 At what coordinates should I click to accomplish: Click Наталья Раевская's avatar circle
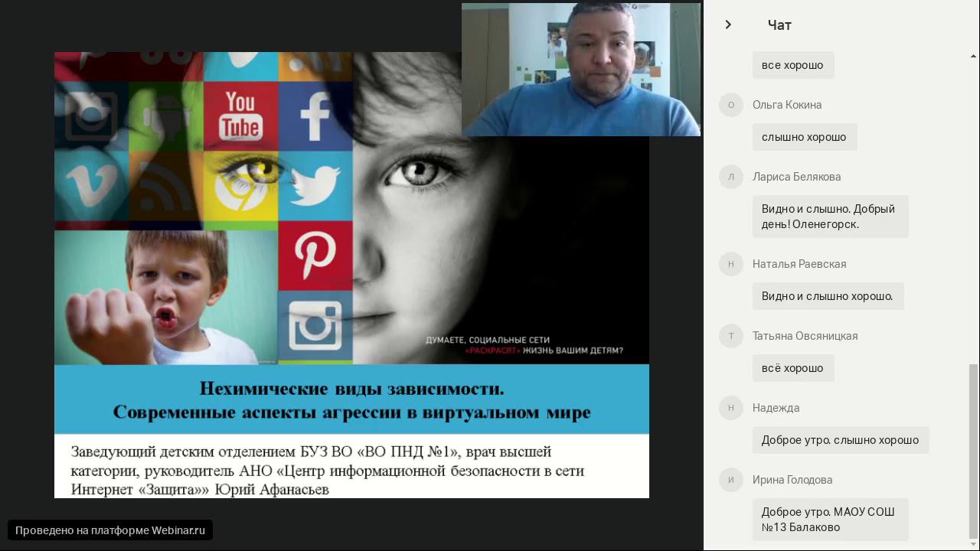click(x=731, y=264)
